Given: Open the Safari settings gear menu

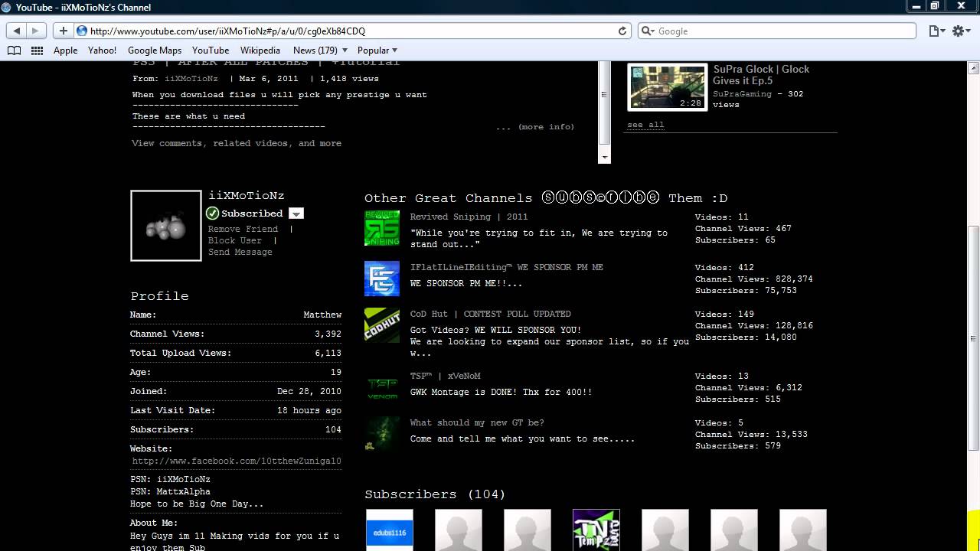Looking at the screenshot, I should pos(960,31).
